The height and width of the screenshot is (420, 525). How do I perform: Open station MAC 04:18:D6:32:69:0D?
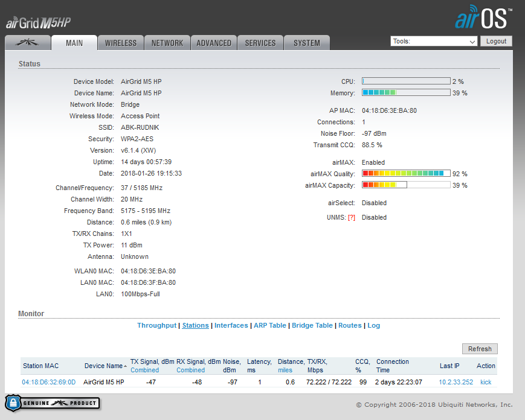[x=49, y=382]
